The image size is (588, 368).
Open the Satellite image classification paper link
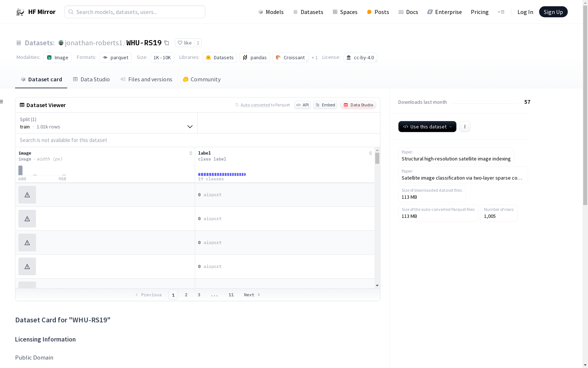click(463, 175)
